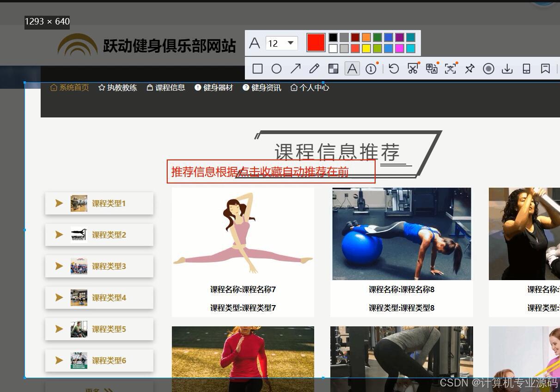Click the arrow marker beside 课程类型3
Viewport: 560px width, 392px height.
point(59,266)
